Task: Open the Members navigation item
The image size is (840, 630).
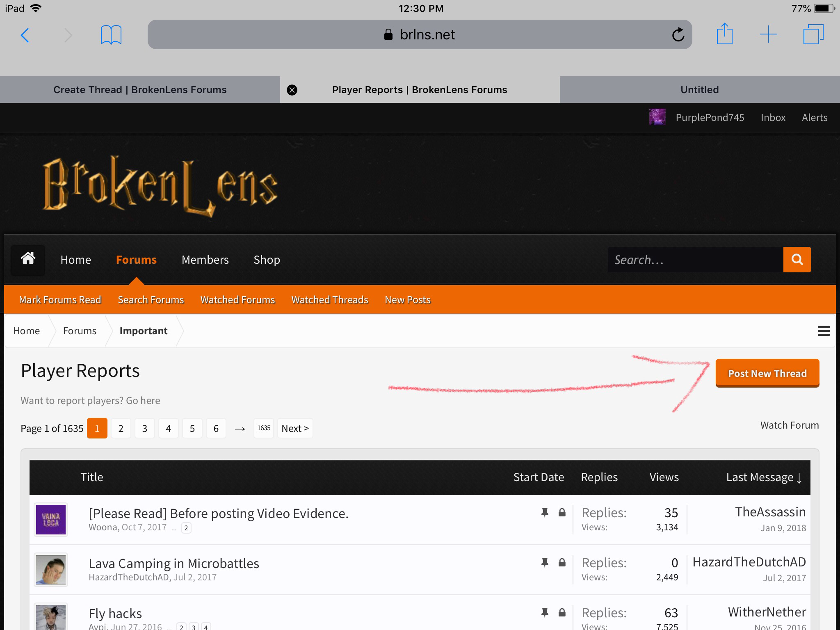Action: click(205, 260)
